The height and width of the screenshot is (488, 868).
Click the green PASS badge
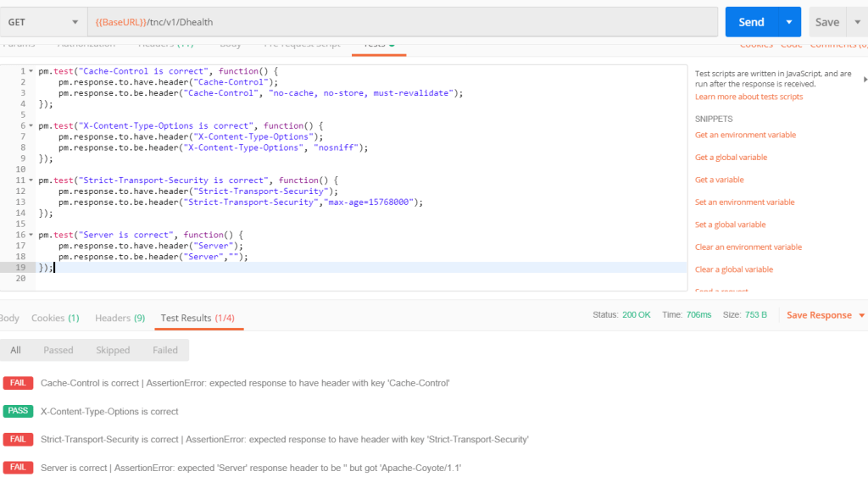tap(18, 411)
